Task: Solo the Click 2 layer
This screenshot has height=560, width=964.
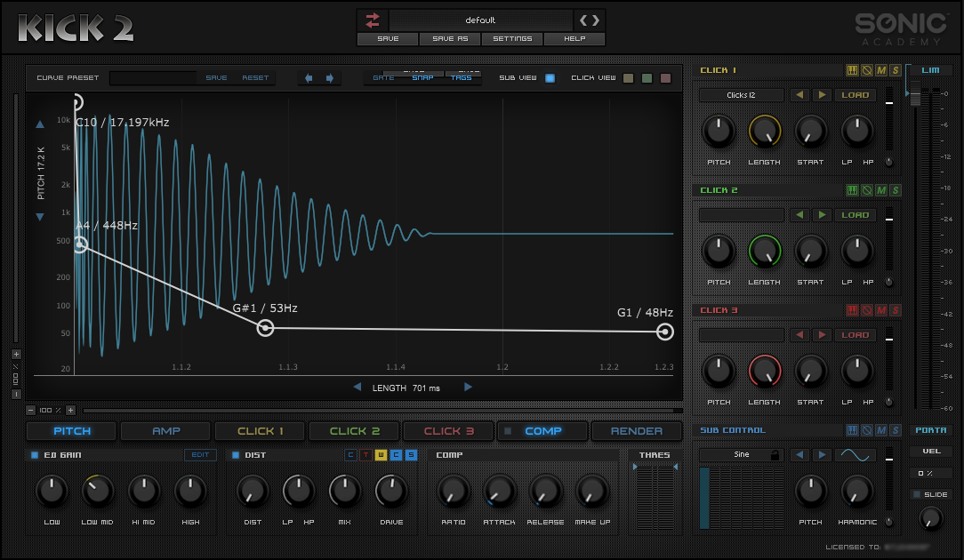Action: [896, 190]
